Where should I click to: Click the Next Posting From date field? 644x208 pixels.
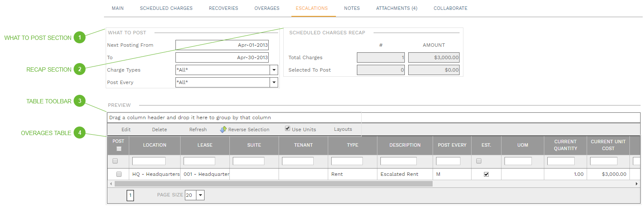pyautogui.click(x=222, y=45)
